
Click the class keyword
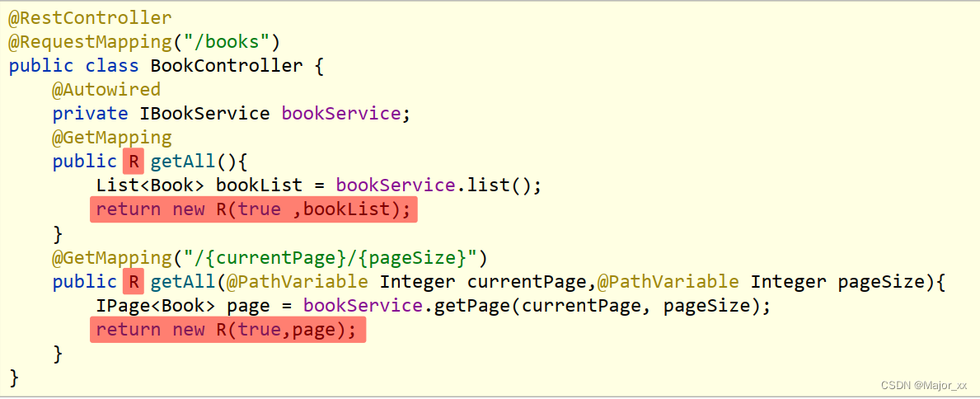111,66
